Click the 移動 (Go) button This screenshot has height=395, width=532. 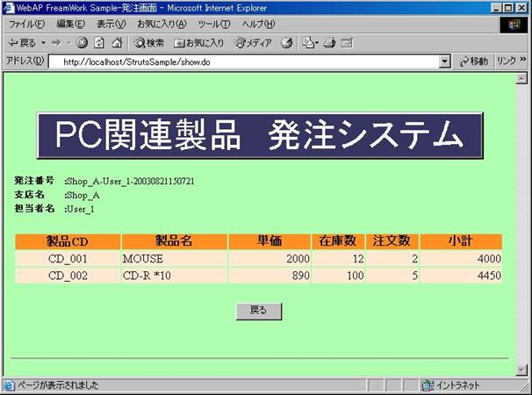474,61
